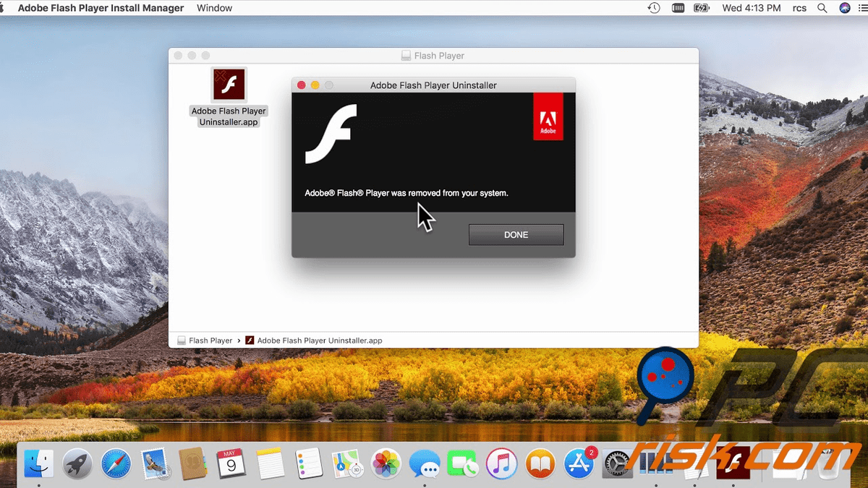This screenshot has height=488, width=868.
Task: Click the Time Machine menu bar icon
Action: pos(653,8)
